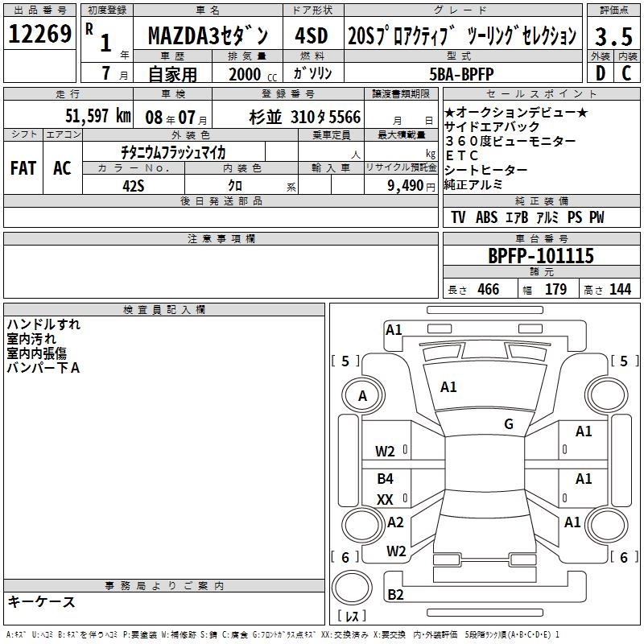Click height value "144"
644x644 pixels.
pos(620,290)
